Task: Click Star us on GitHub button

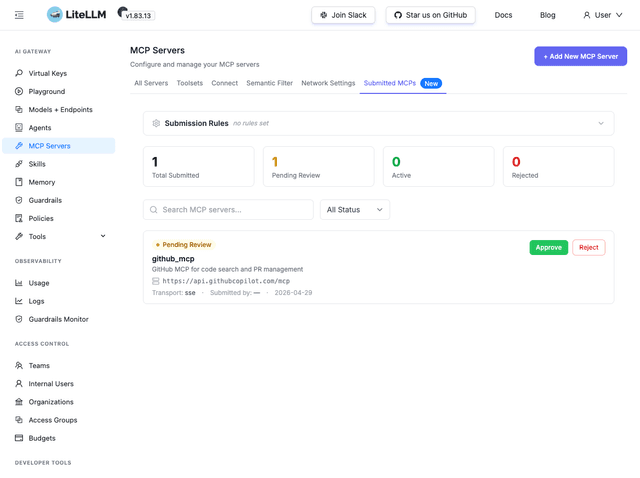Action: [x=431, y=15]
